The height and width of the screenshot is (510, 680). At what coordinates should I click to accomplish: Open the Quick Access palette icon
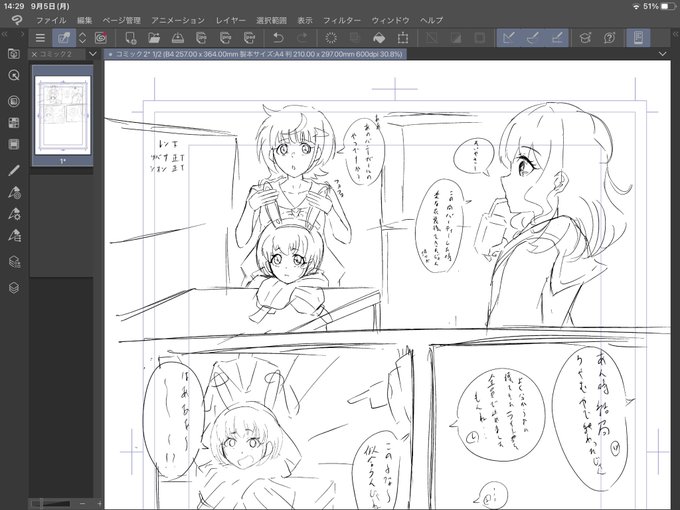click(14, 54)
